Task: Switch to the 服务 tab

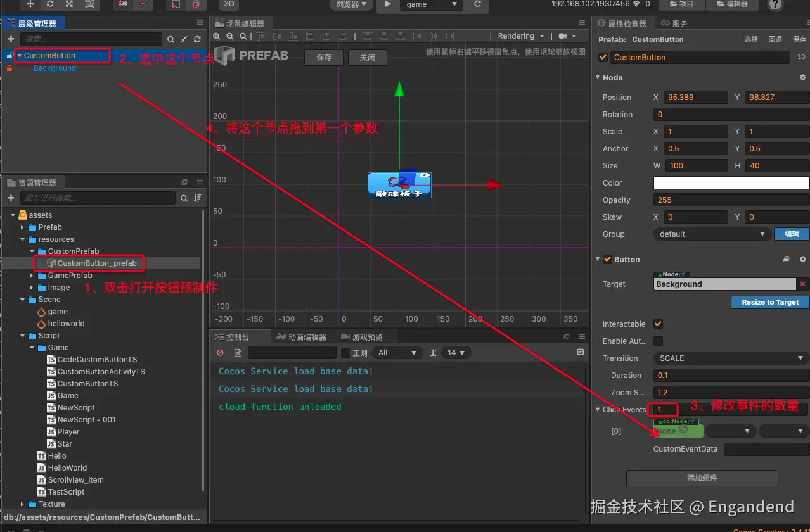Action: (674, 23)
